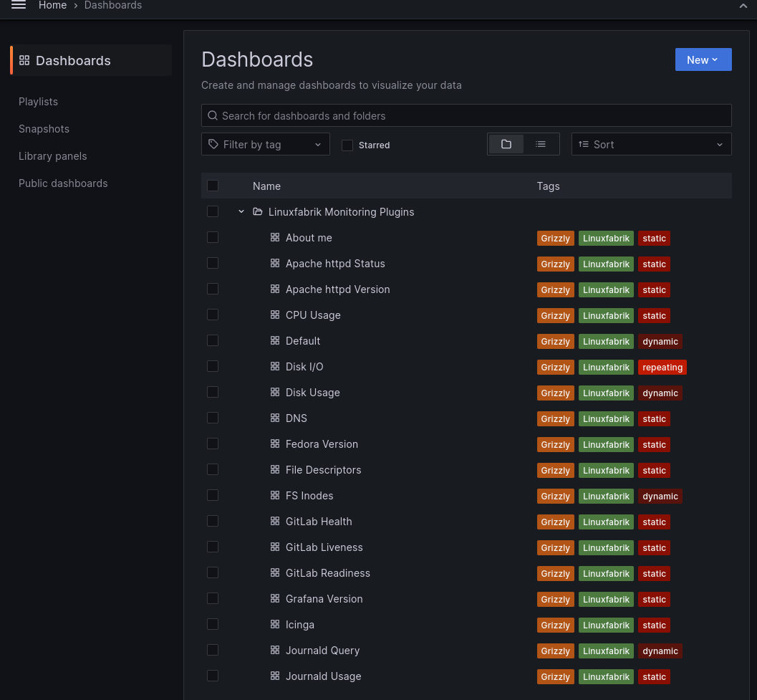Viewport: 757px width, 700px height.
Task: Click the dashboard icon beside GitLab Liveness
Action: (275, 547)
